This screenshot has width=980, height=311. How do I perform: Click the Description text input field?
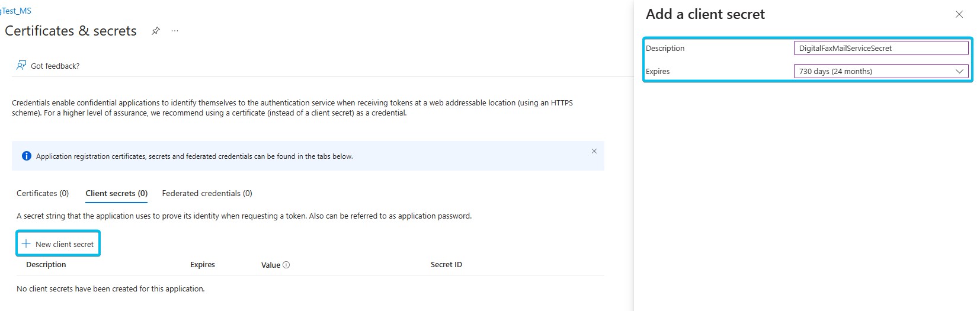(880, 48)
